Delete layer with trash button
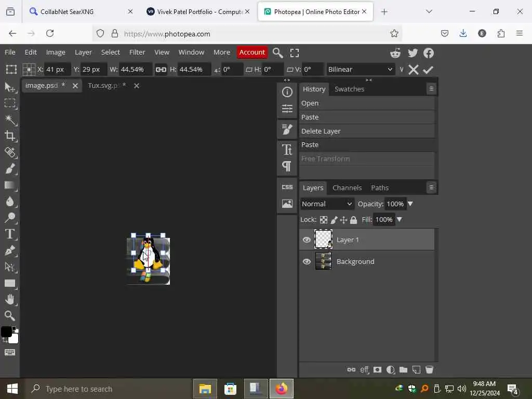 pos(429,369)
